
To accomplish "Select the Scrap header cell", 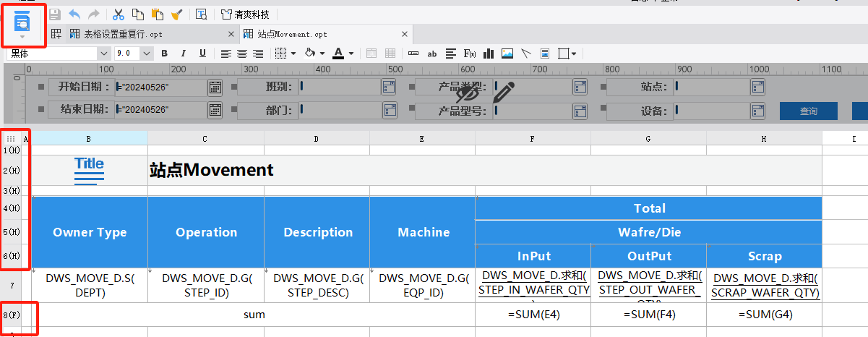I will tap(764, 256).
